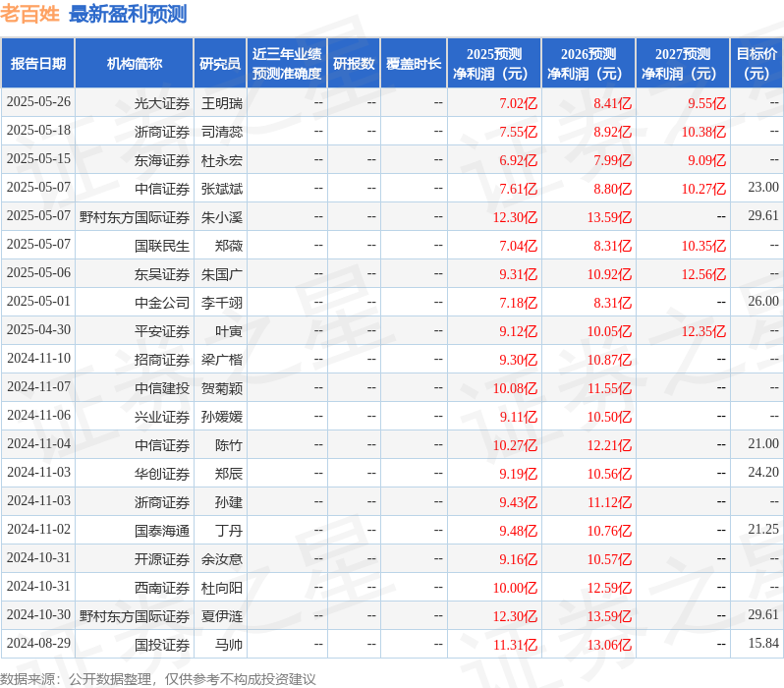Click analyst 陈竹
Image resolution: width=784 pixels, height=688 pixels.
tap(229, 446)
